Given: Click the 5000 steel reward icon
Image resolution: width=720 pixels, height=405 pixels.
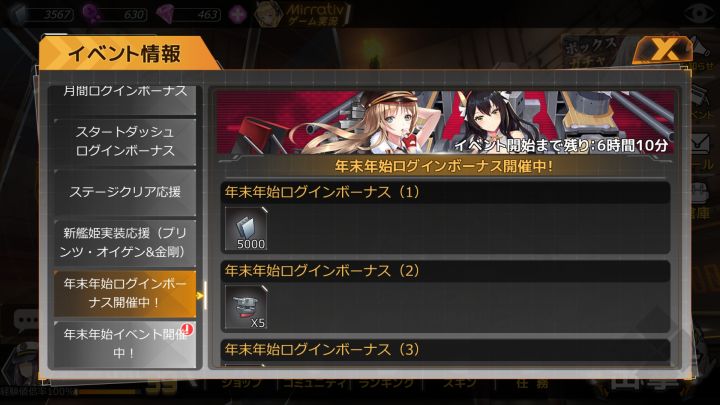Looking at the screenshot, I should coord(246,228).
